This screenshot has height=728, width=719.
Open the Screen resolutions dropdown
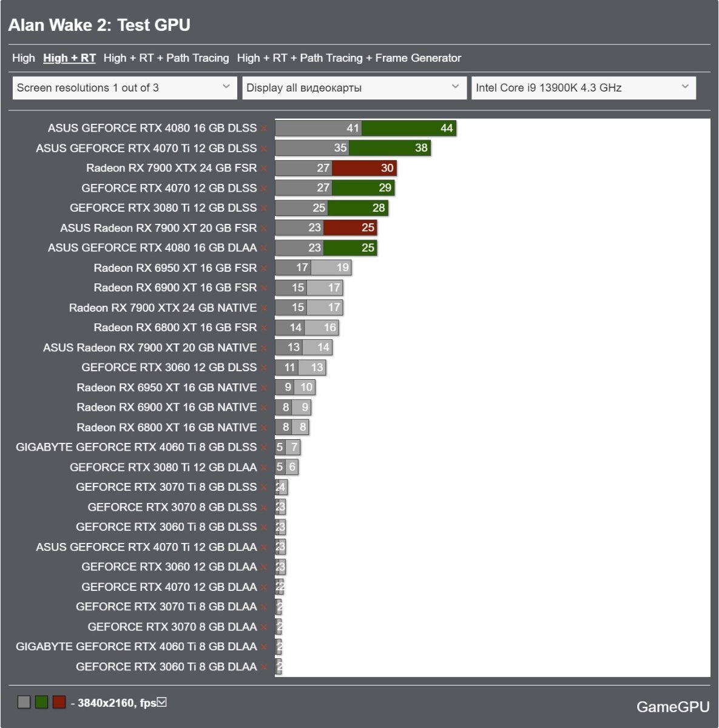pyautogui.click(x=124, y=88)
